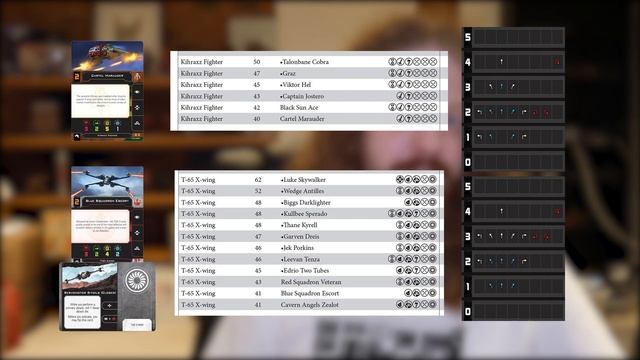Click the barrel roll icon on Blue Squadron Escort card
This screenshot has height=360, width=640.
137,248
